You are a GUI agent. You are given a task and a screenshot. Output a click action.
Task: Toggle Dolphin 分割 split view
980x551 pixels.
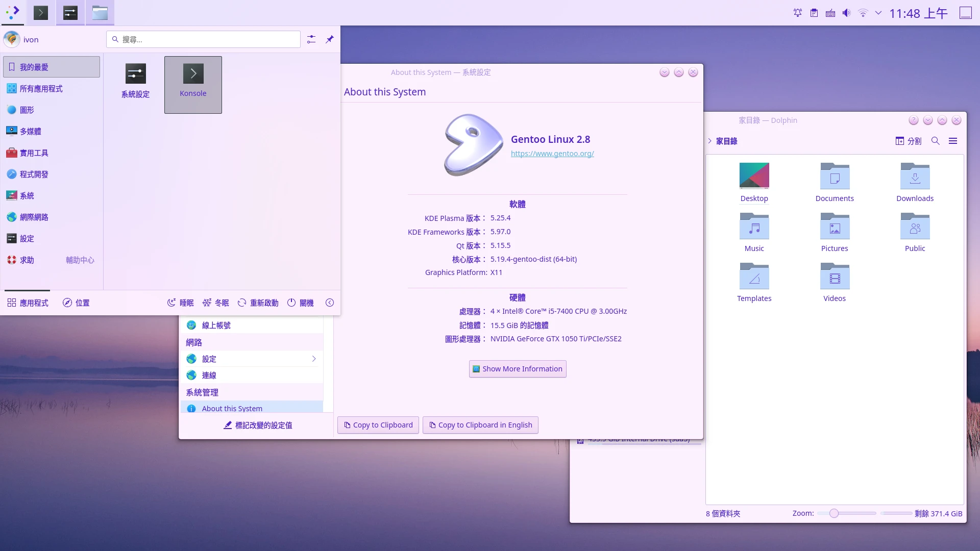click(909, 141)
